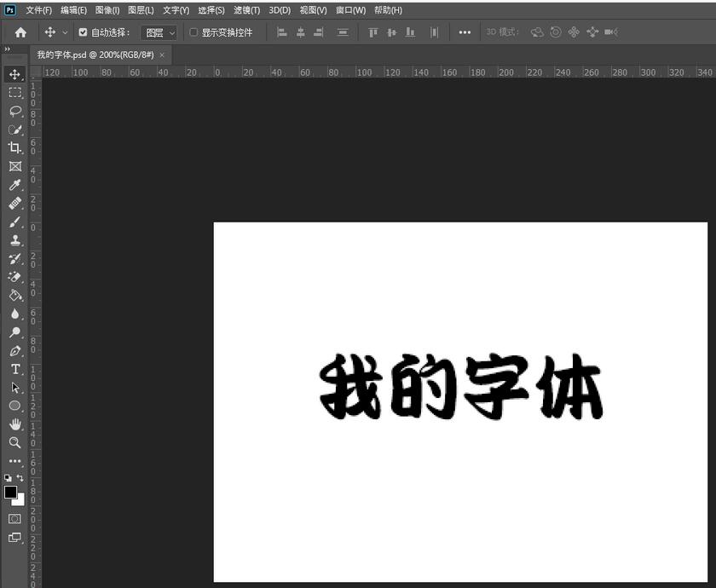Open the 图层 auto-select dropdown
The image size is (716, 588).
pos(159,32)
